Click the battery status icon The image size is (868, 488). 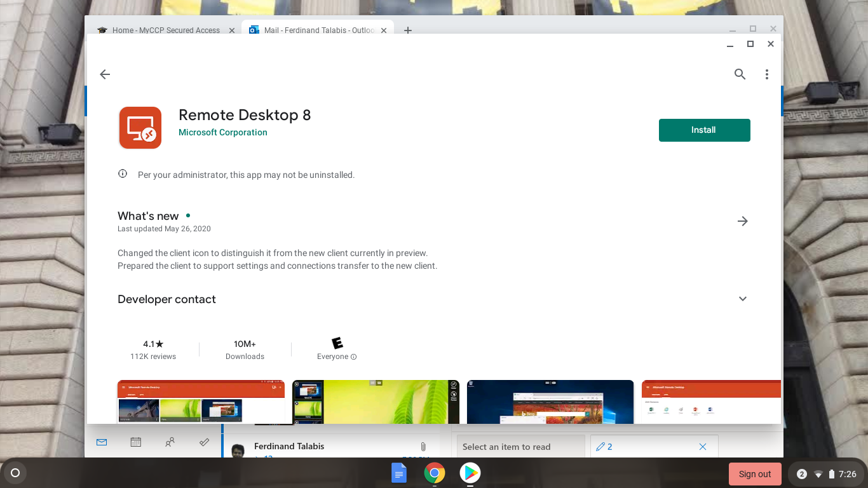pyautogui.click(x=832, y=474)
